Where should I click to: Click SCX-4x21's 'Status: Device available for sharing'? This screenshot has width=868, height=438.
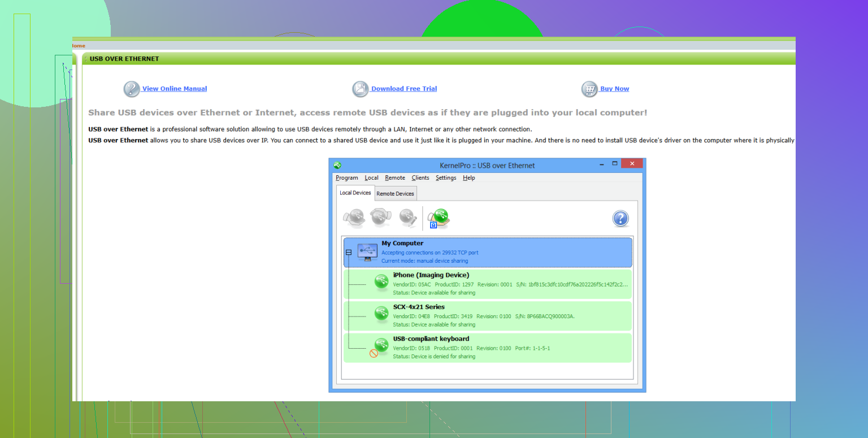[x=434, y=324]
